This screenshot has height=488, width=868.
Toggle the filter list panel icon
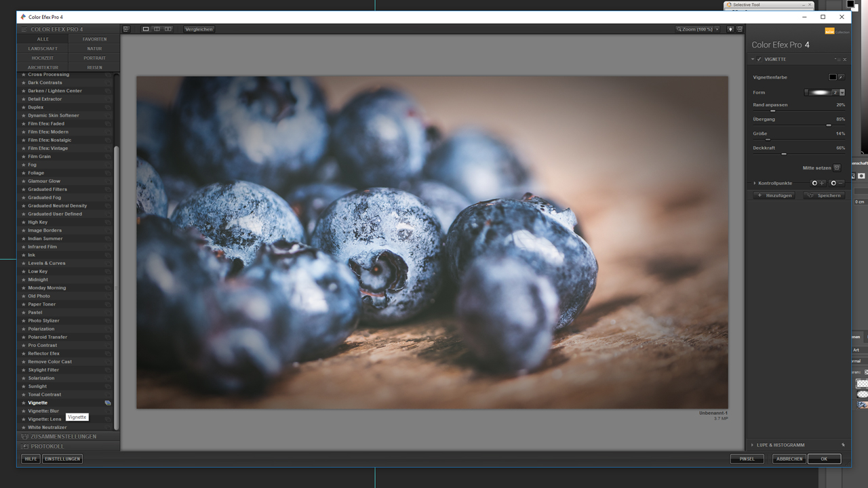126,29
